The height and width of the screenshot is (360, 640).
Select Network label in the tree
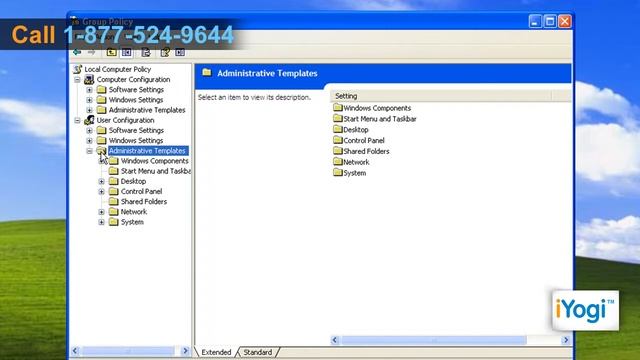[133, 212]
